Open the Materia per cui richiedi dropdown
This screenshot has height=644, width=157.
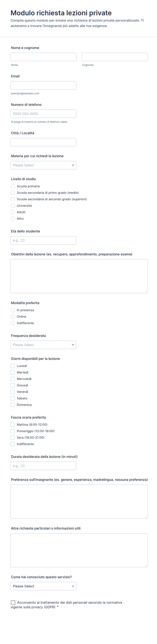coord(43,165)
